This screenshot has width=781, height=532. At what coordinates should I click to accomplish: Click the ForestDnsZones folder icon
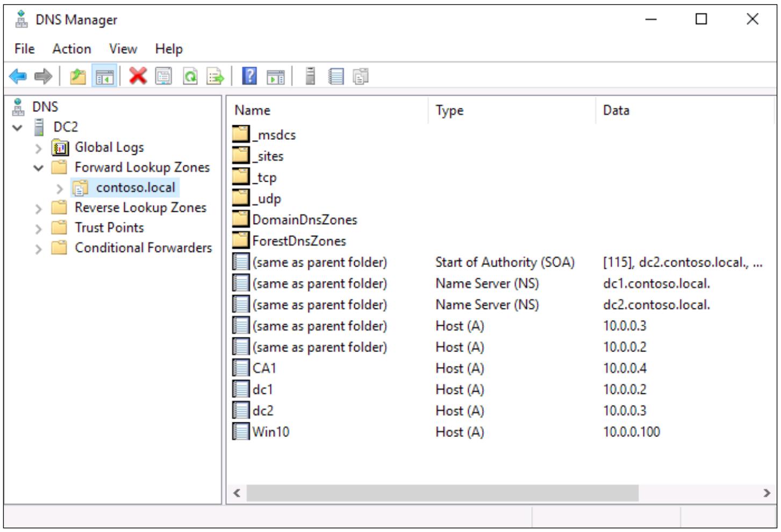(x=241, y=241)
